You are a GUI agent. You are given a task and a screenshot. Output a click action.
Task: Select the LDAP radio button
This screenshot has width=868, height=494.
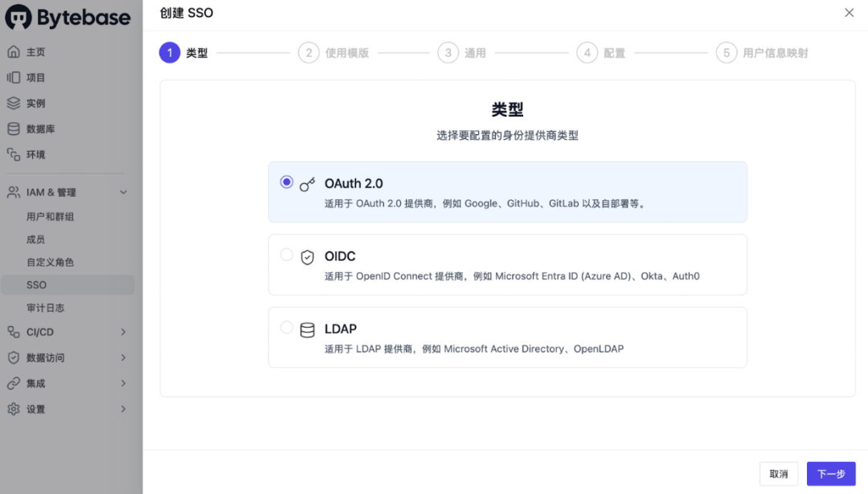(286, 328)
